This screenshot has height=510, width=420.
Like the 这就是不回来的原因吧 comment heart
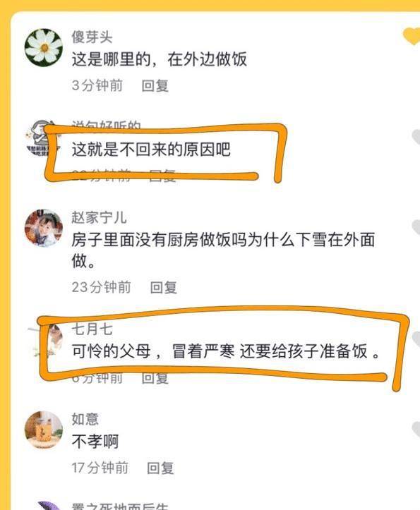[416, 137]
